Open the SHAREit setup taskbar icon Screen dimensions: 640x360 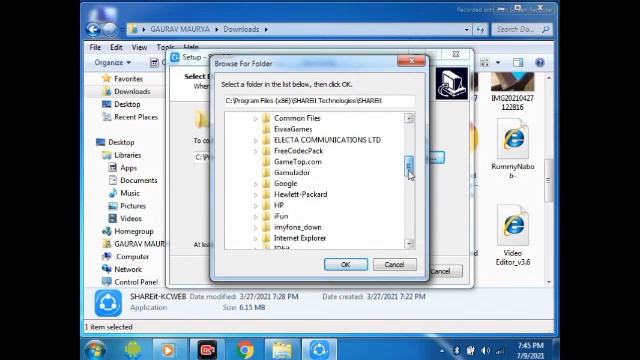[x=319, y=350]
